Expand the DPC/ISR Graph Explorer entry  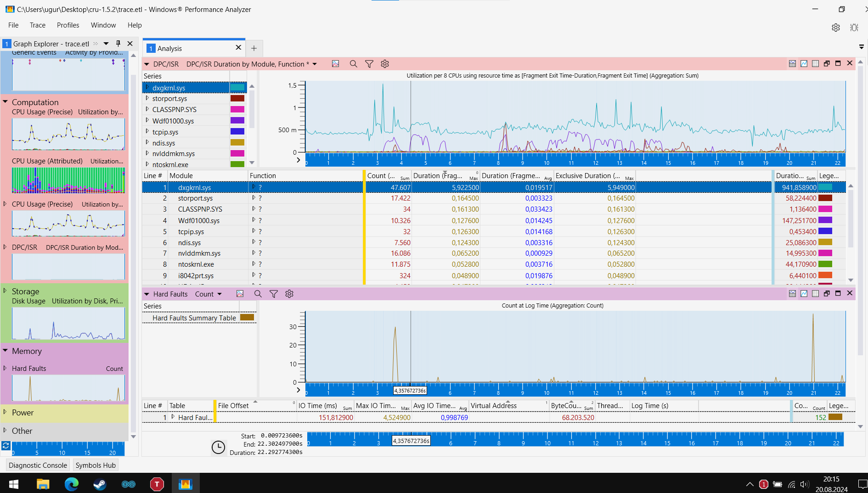[x=6, y=247]
